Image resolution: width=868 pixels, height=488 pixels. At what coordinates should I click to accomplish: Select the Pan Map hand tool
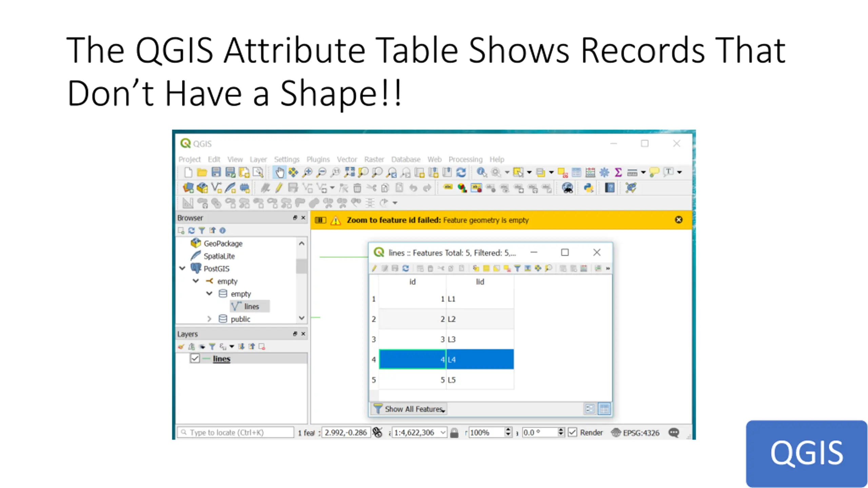tap(279, 172)
